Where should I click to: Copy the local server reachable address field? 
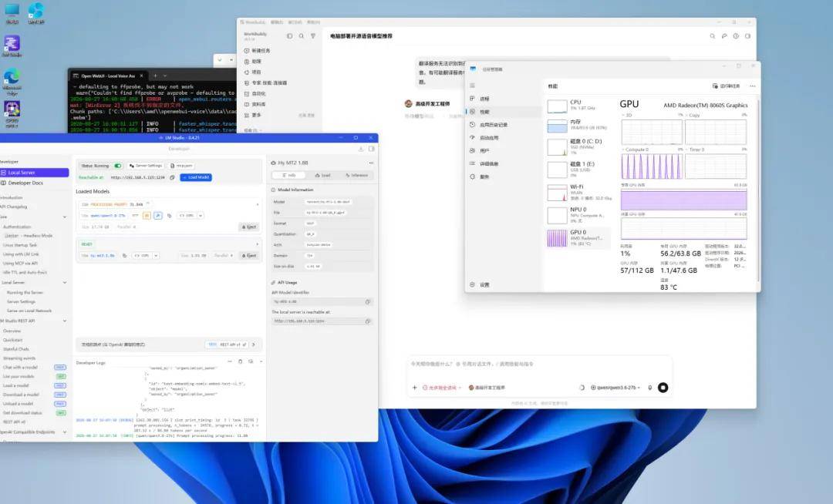pyautogui.click(x=368, y=321)
